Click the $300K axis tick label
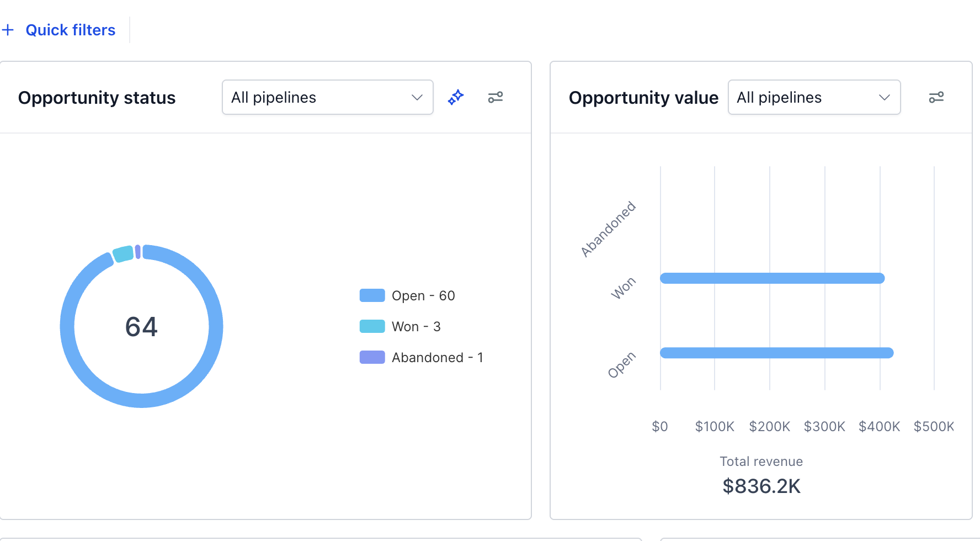 (824, 427)
